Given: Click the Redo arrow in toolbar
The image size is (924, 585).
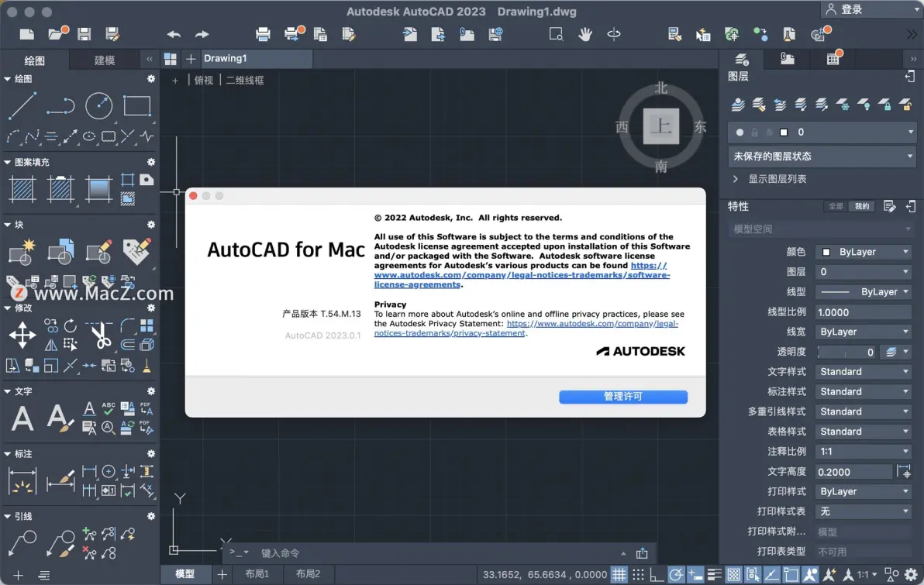Looking at the screenshot, I should (202, 34).
